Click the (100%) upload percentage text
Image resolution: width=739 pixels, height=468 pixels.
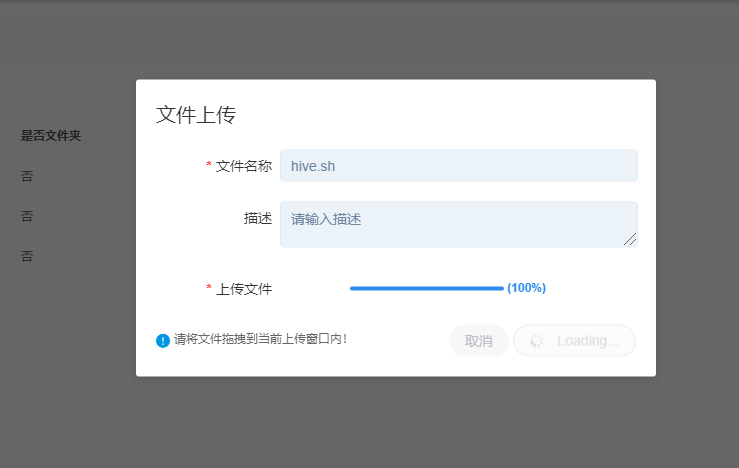(526, 288)
